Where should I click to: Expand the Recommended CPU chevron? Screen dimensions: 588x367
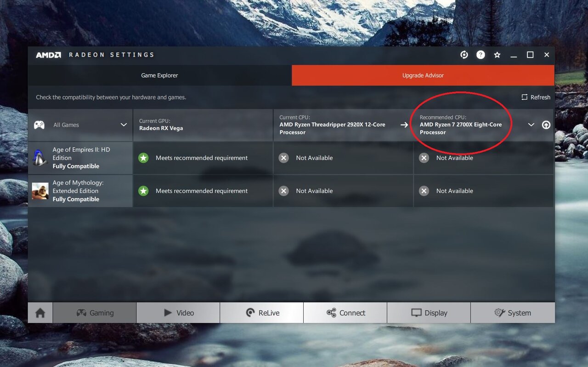531,125
